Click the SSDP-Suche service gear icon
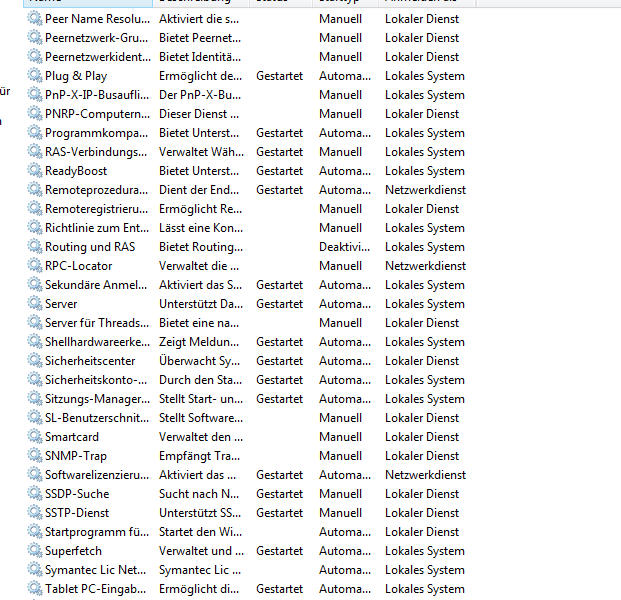 [x=35, y=494]
